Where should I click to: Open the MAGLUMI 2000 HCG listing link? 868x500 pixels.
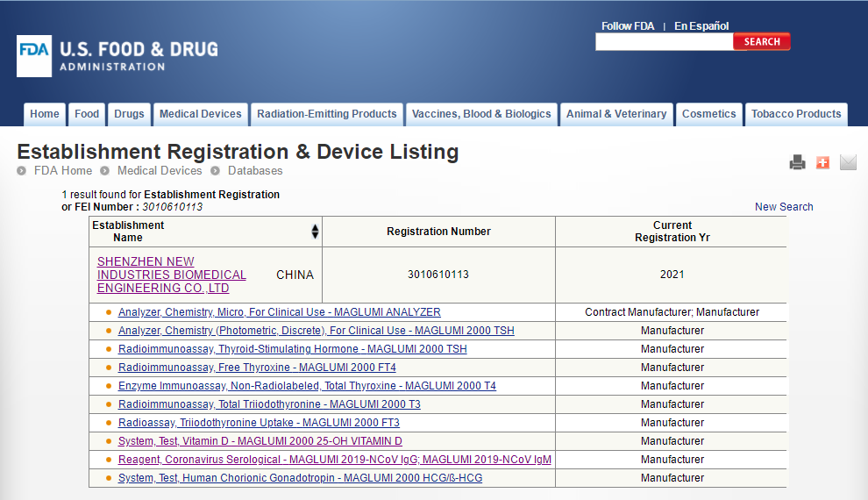click(x=300, y=478)
